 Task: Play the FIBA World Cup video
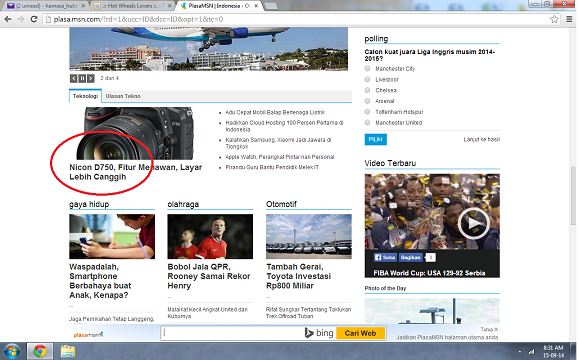click(473, 223)
